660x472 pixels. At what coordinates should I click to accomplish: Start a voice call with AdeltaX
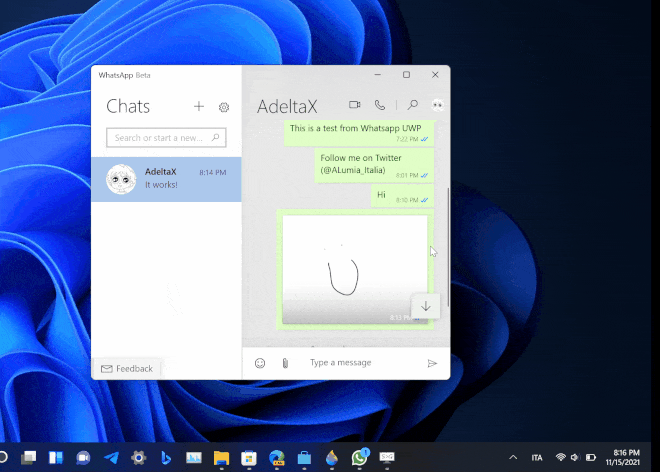coord(380,104)
